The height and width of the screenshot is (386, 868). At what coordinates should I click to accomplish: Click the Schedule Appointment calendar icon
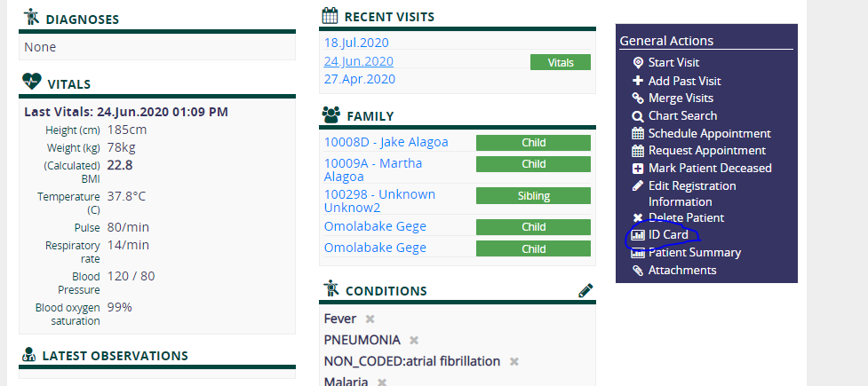(x=638, y=134)
